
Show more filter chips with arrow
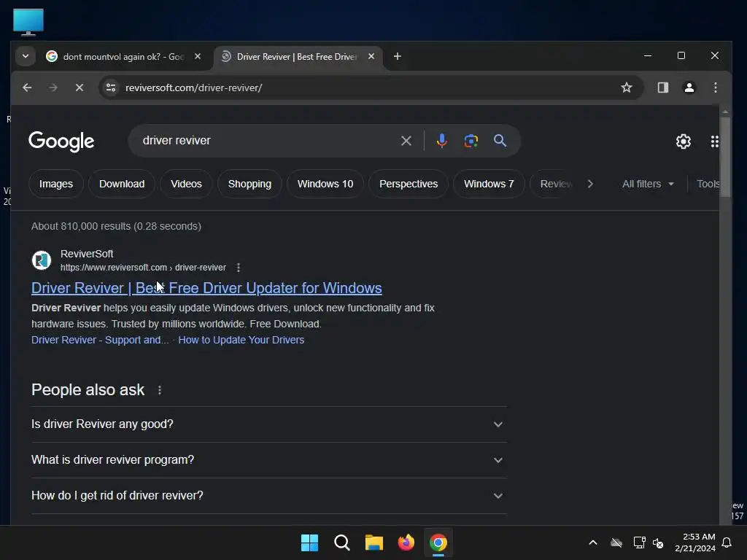coord(590,184)
